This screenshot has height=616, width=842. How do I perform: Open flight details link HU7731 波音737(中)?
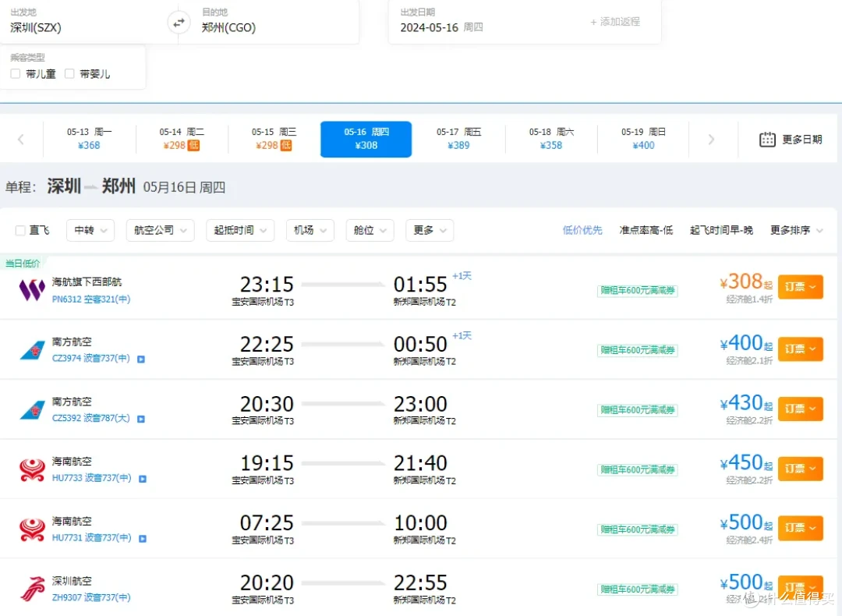[x=92, y=537]
